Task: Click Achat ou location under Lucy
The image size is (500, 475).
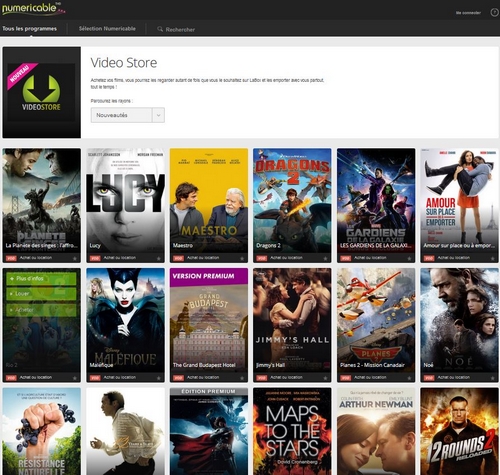Action: 120,258
